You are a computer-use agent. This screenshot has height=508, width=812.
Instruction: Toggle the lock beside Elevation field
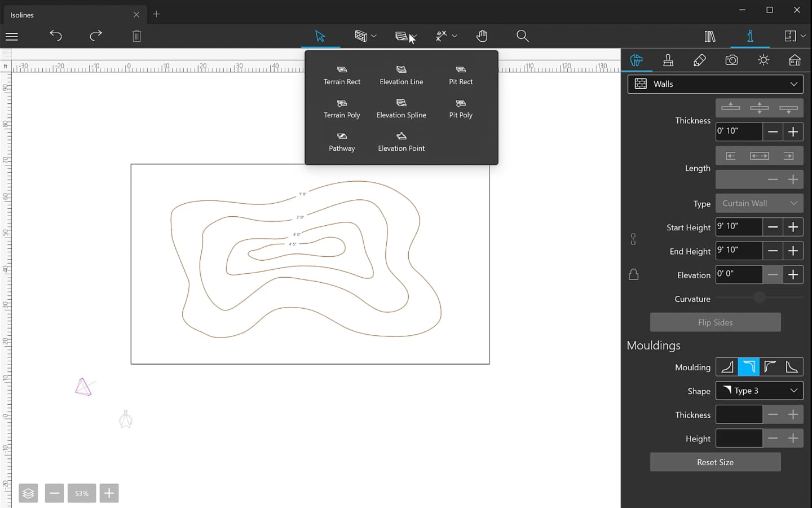[x=633, y=274]
